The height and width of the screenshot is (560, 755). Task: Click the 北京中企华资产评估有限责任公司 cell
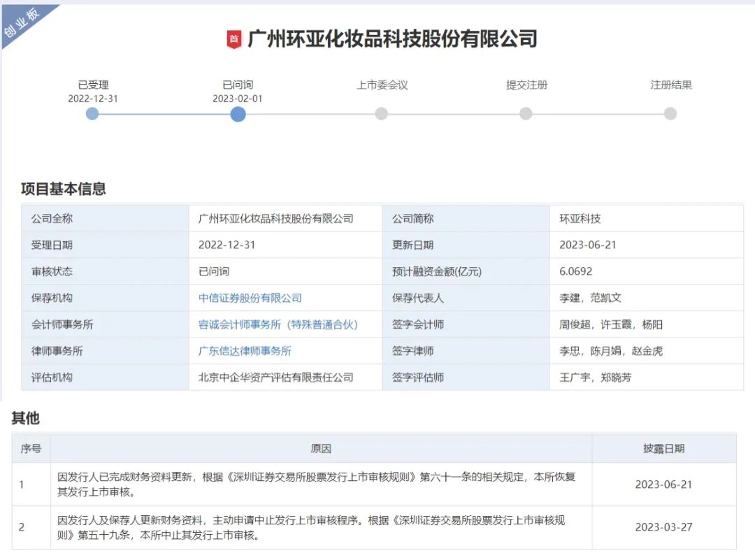[x=276, y=378]
